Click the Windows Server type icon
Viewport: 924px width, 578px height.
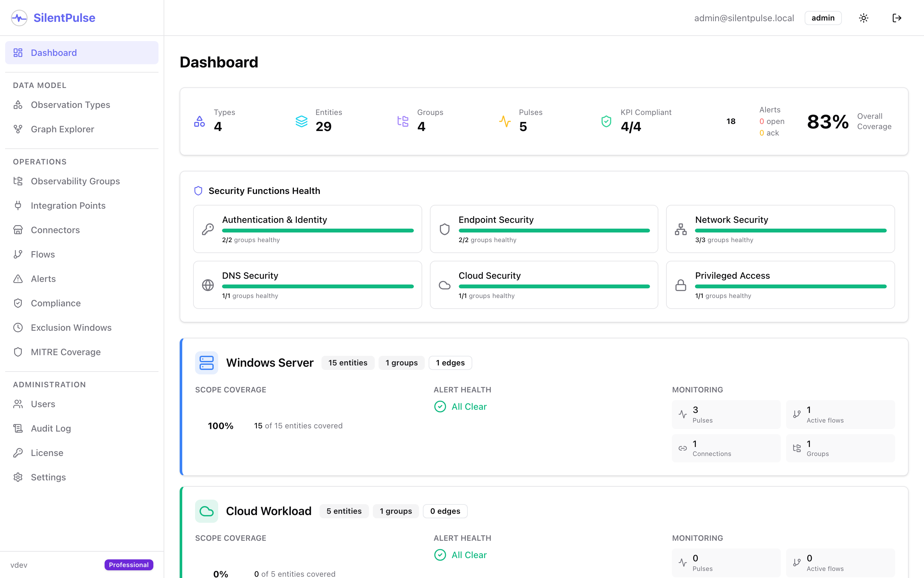tap(207, 363)
